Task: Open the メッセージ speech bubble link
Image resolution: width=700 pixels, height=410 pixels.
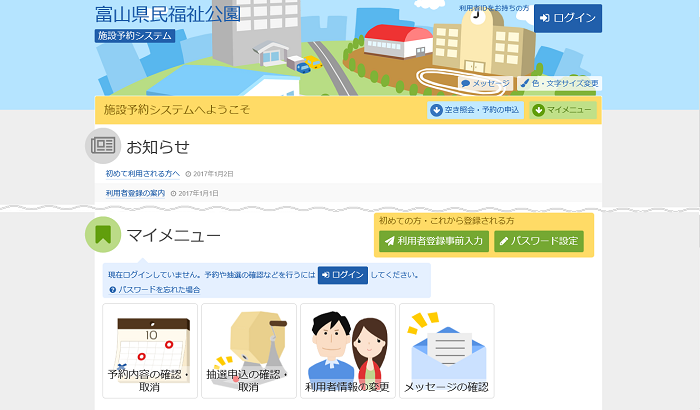Action: click(x=485, y=84)
